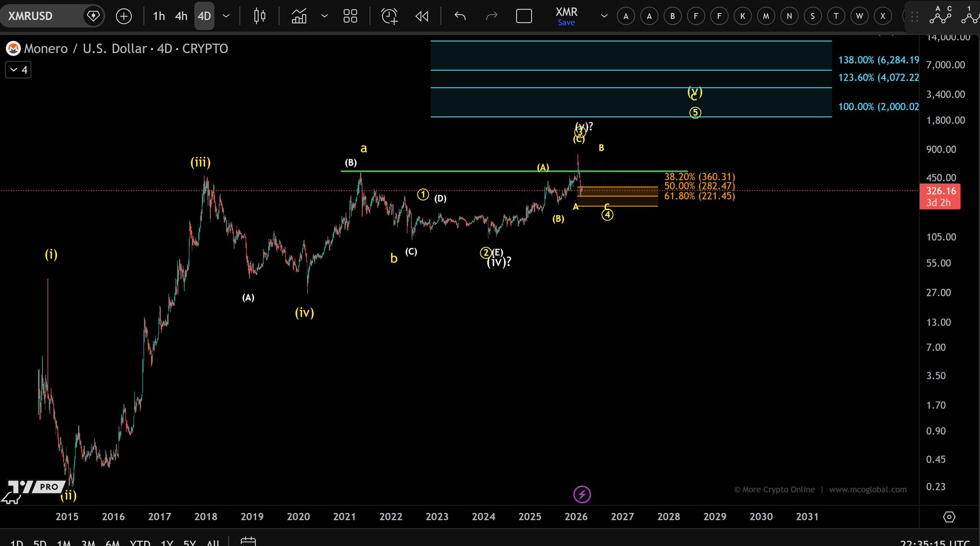Expand the indicators favorites dropdown chevron

[x=324, y=16]
